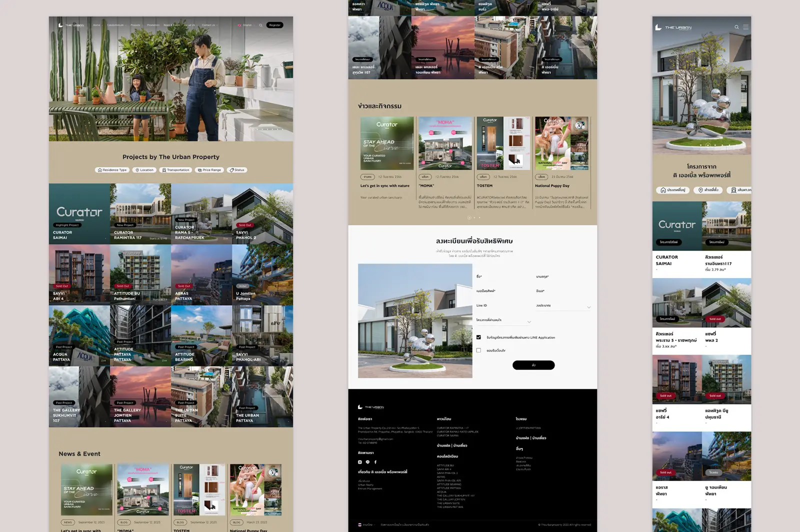Image resolution: width=800 pixels, height=532 pixels.
Task: Click the phone number field in form
Action: pos(503,291)
